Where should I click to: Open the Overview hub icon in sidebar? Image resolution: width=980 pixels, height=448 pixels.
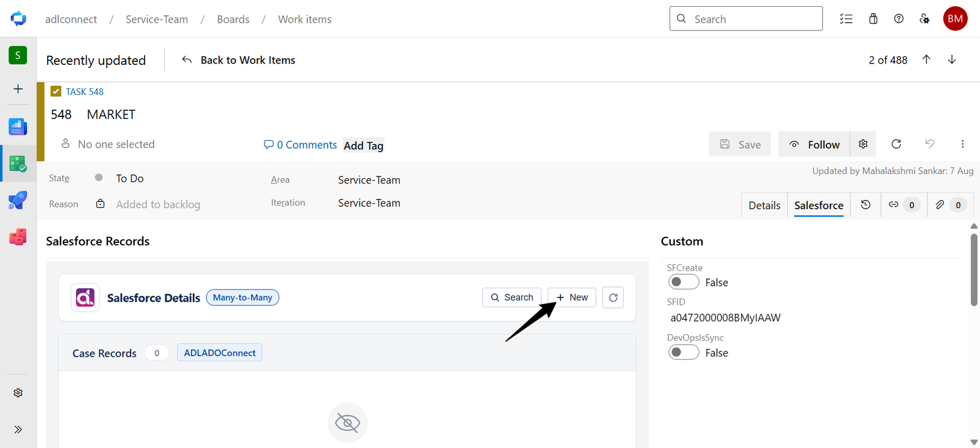point(18,127)
